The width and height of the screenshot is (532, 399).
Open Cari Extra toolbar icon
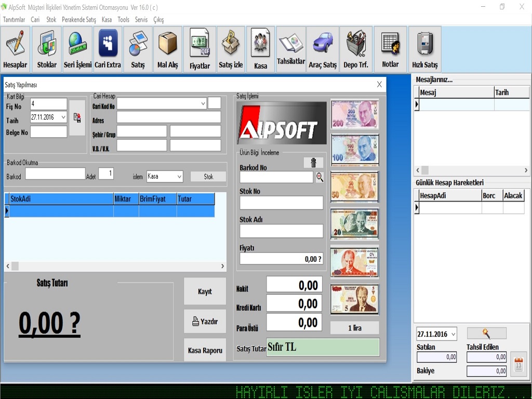click(108, 49)
